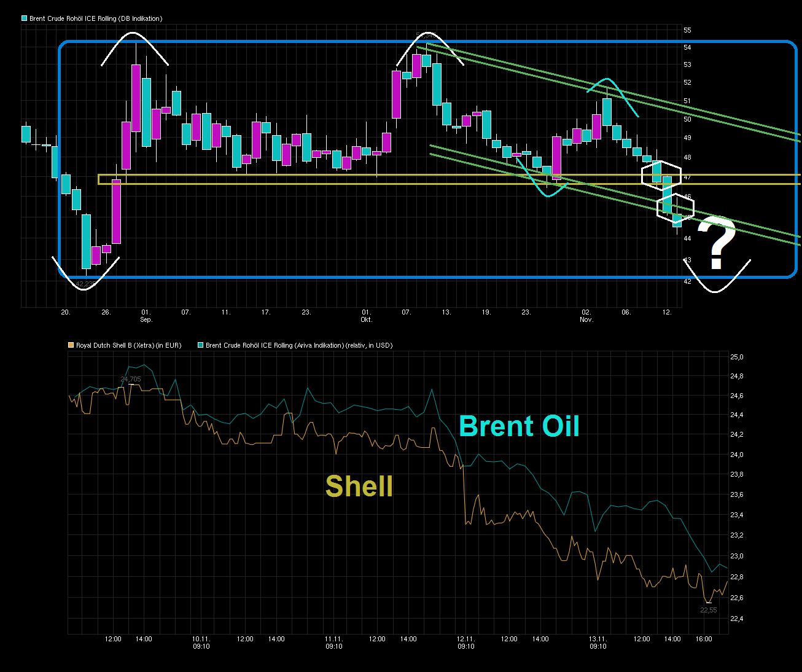
Task: Select the Okt. axis label
Action: click(x=366, y=319)
